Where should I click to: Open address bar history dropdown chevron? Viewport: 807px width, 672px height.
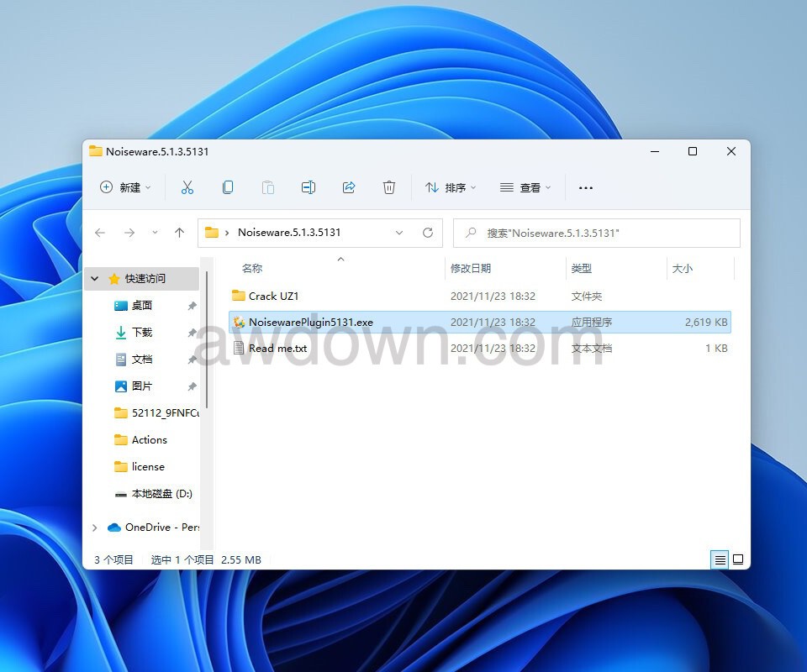coord(399,233)
